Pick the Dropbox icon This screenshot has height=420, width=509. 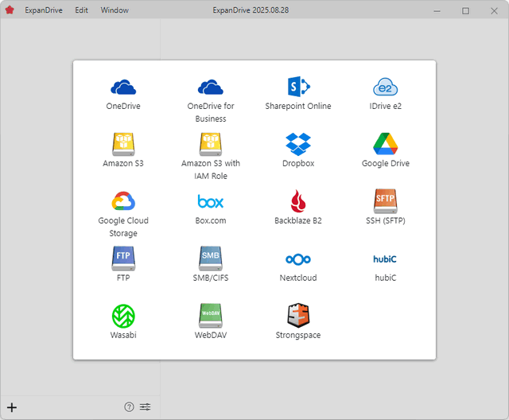(298, 144)
